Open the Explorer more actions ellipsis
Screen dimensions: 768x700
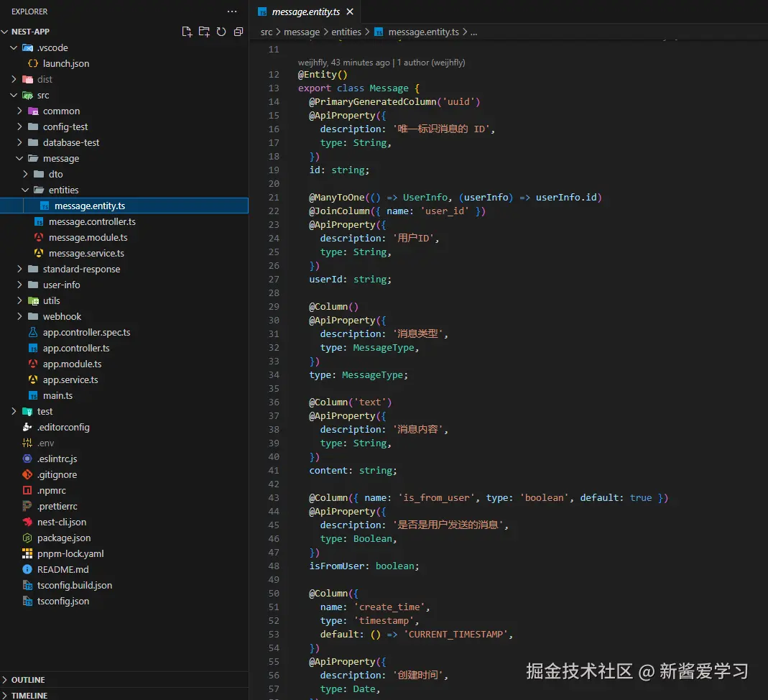pyautogui.click(x=232, y=11)
